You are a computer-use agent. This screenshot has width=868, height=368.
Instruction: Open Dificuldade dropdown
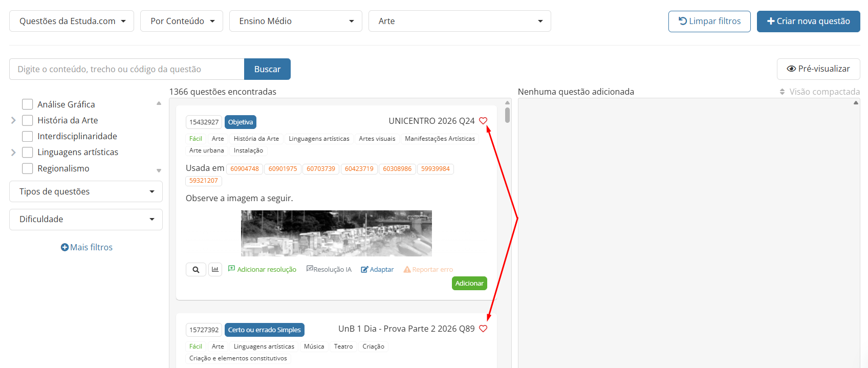click(x=86, y=219)
